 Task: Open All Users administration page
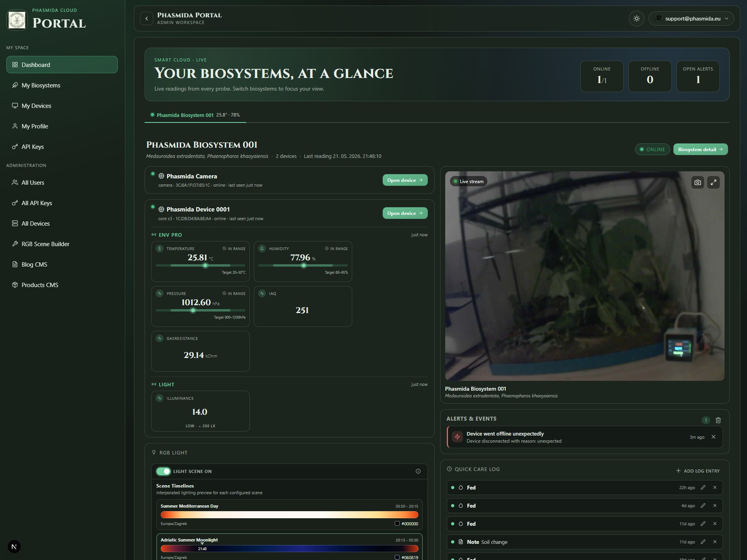tap(62, 182)
